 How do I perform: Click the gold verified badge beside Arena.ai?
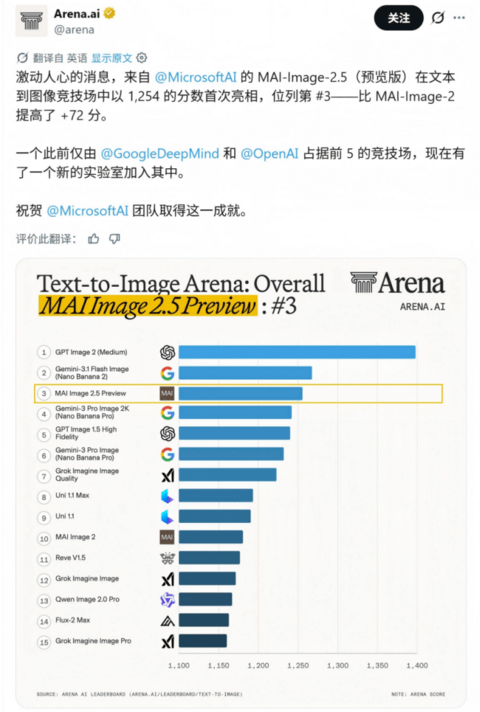click(109, 13)
